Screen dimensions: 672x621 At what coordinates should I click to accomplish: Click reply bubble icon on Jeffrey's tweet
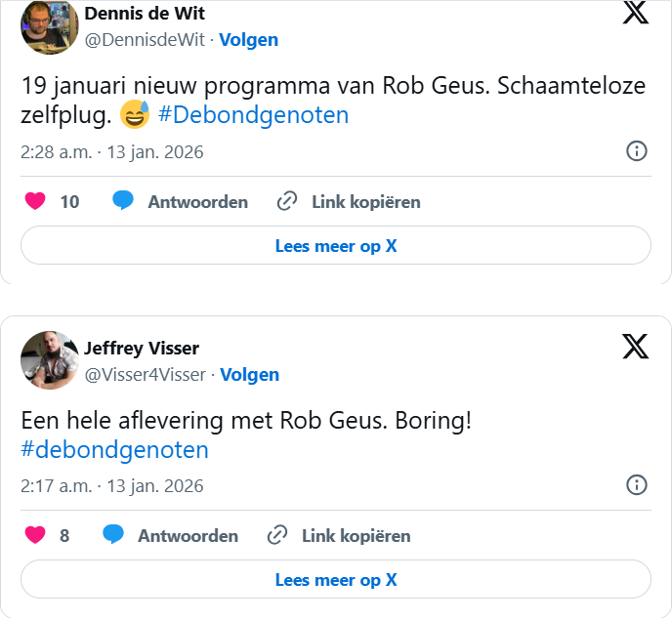[113, 535]
